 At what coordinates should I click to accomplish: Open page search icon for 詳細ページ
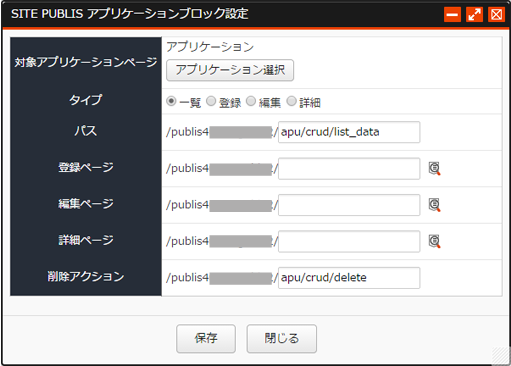(x=434, y=241)
